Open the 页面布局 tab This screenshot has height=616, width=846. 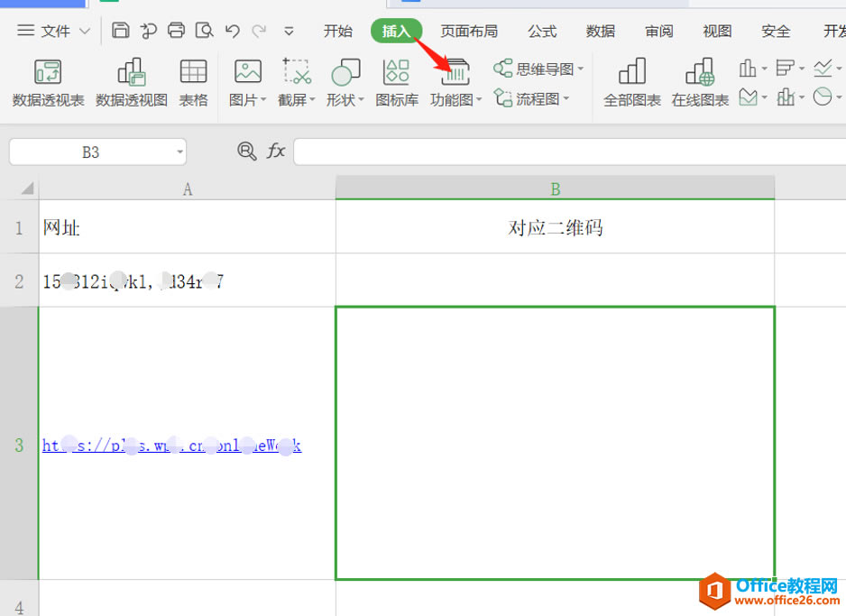tap(469, 32)
